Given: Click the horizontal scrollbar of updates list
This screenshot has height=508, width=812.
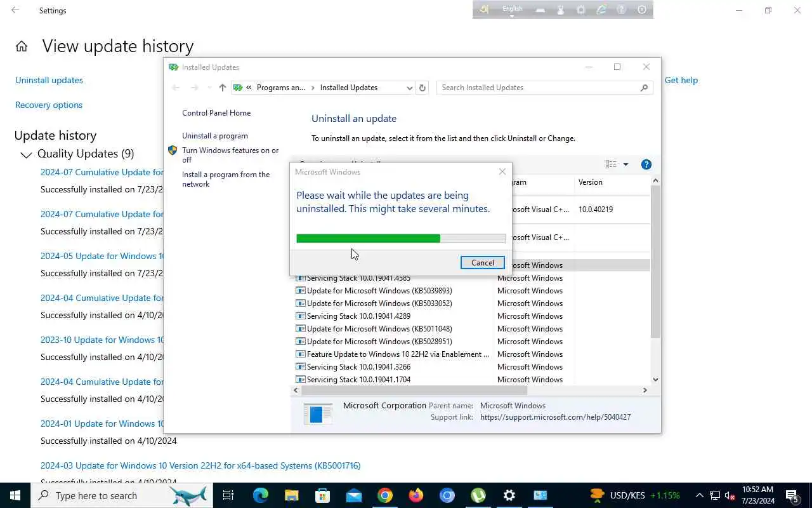Looking at the screenshot, I should pos(414,390).
